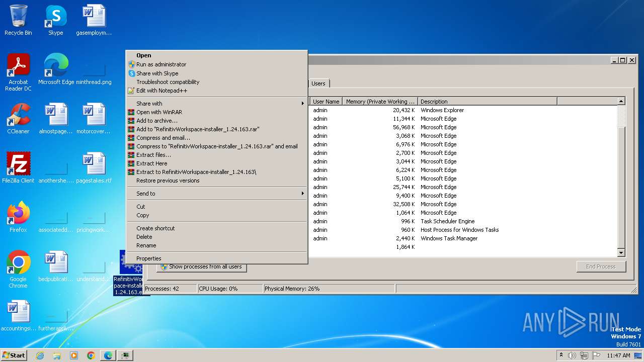Open the FileZilla Client shortcut
The height and width of the screenshot is (362, 644).
pos(18,168)
